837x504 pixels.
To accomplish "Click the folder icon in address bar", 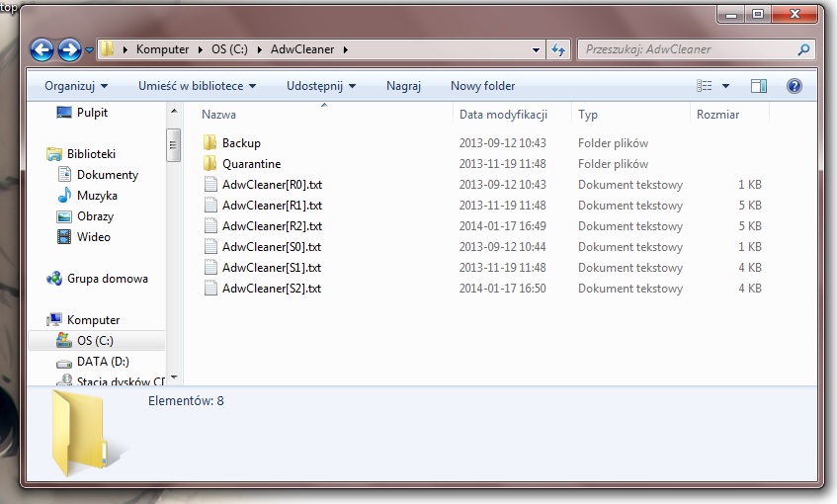I will coord(108,49).
